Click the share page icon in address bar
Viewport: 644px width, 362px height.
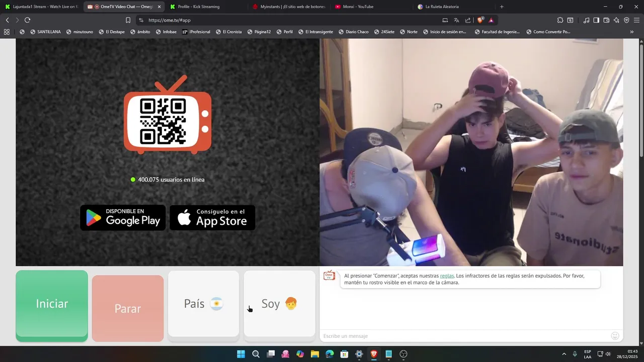[468, 20]
